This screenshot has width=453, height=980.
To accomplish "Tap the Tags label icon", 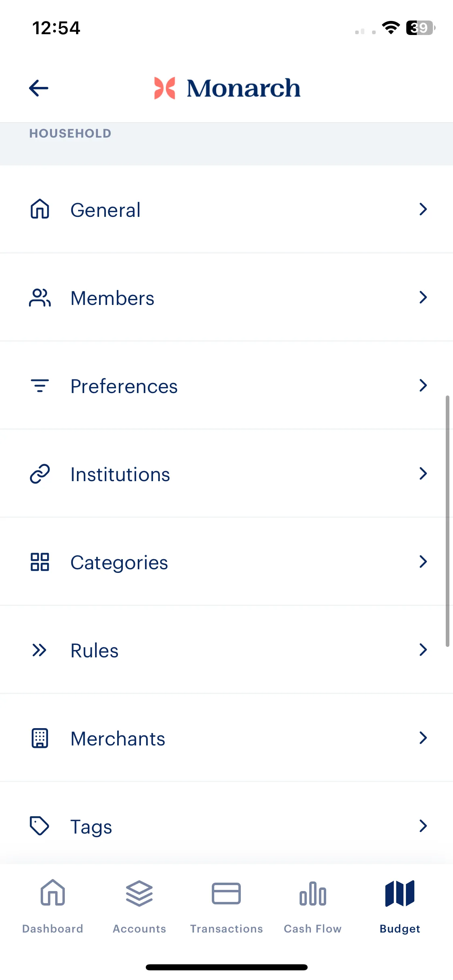I will click(39, 826).
